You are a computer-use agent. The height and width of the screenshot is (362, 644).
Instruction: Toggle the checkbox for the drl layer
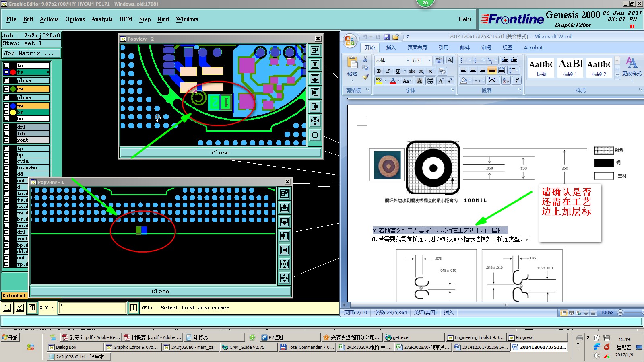(x=6, y=127)
